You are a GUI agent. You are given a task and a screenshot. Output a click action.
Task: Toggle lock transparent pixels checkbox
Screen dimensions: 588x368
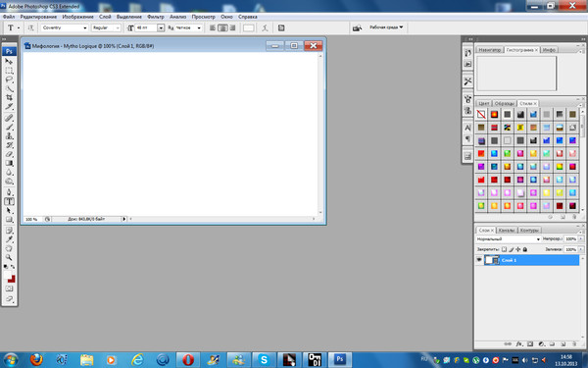pos(504,249)
